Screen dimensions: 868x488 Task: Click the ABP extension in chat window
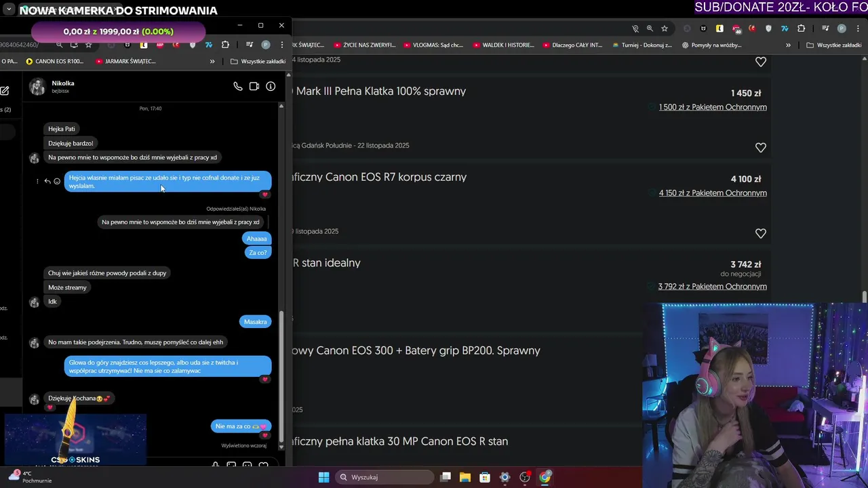pos(160,45)
